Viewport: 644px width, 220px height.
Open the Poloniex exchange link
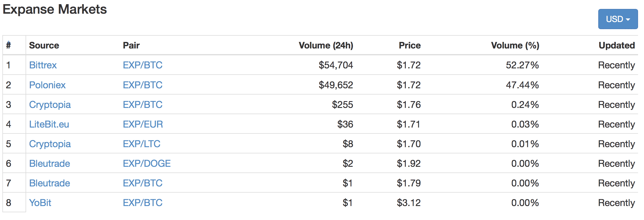point(47,85)
